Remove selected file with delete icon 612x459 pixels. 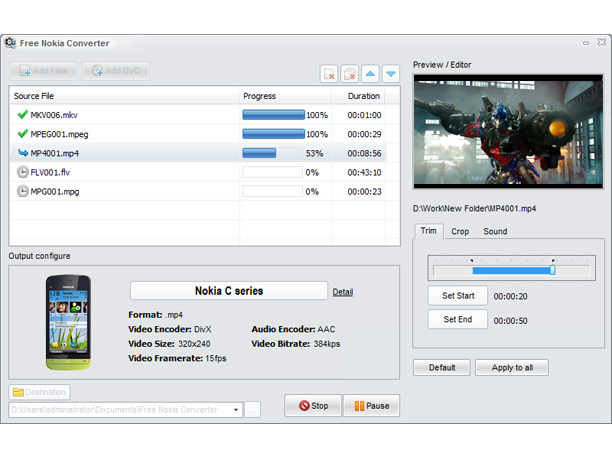coord(329,73)
